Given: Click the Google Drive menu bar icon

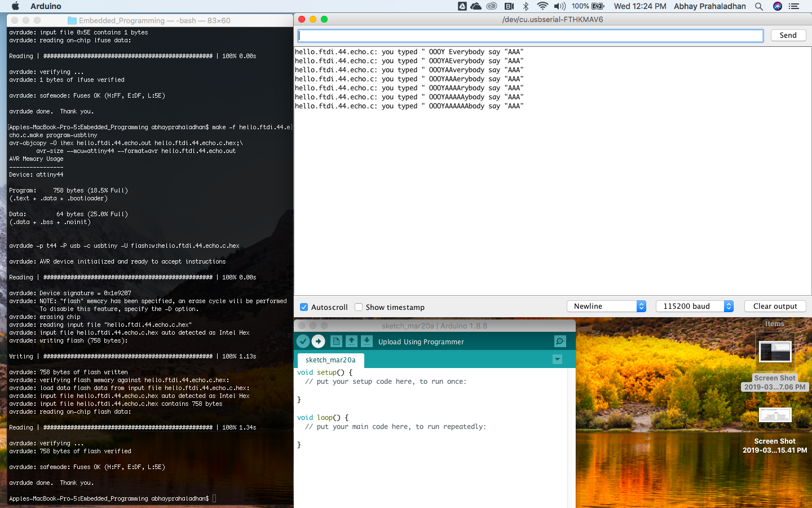Looking at the screenshot, I should pyautogui.click(x=462, y=6).
